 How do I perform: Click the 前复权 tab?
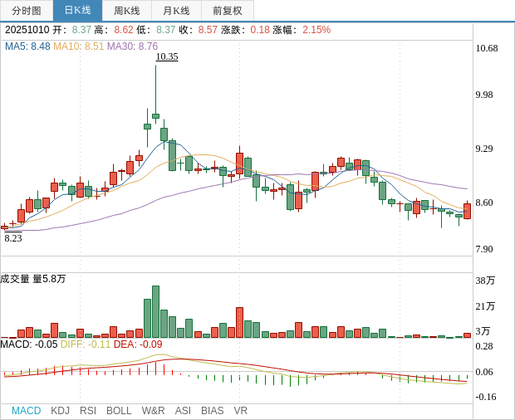[228, 11]
